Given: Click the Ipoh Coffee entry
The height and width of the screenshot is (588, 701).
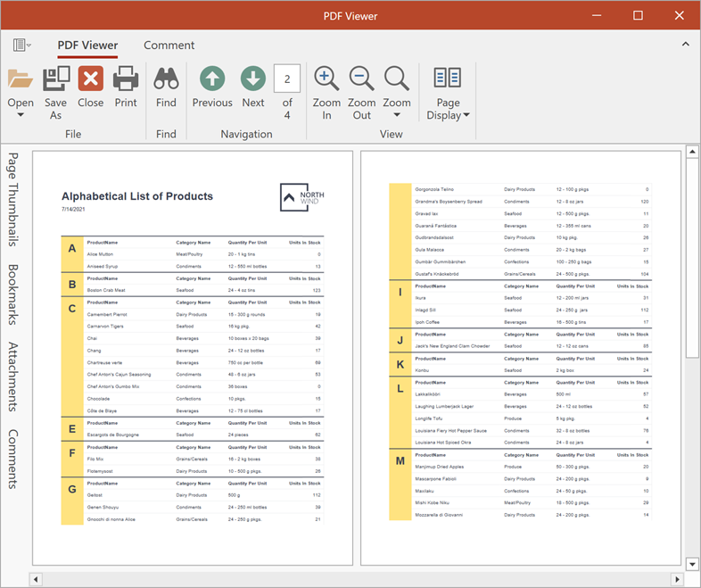Looking at the screenshot, I should 427,322.
